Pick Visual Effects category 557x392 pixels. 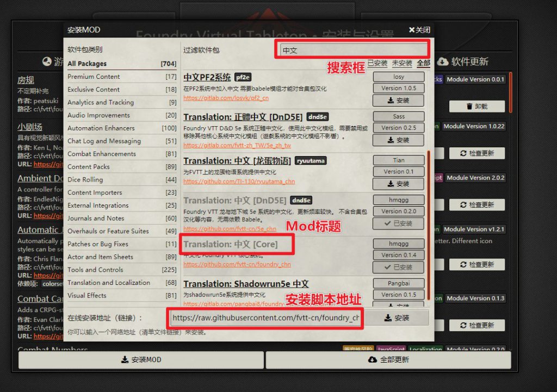tap(122, 295)
